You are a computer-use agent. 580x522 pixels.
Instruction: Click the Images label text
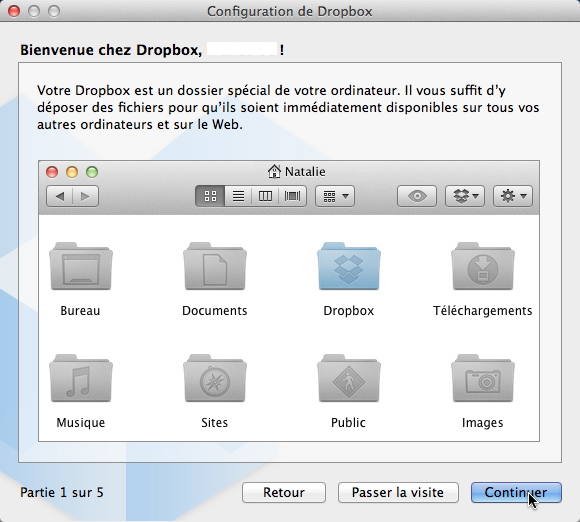(483, 422)
